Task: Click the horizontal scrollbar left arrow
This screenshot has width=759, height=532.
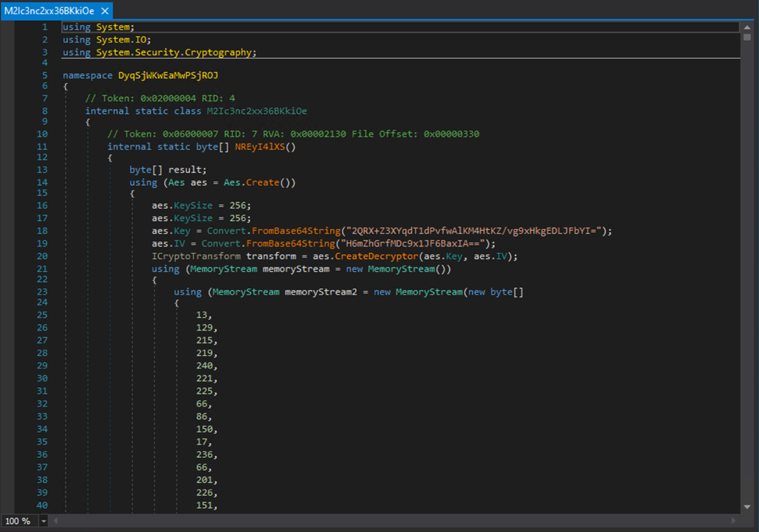Action: click(x=56, y=521)
